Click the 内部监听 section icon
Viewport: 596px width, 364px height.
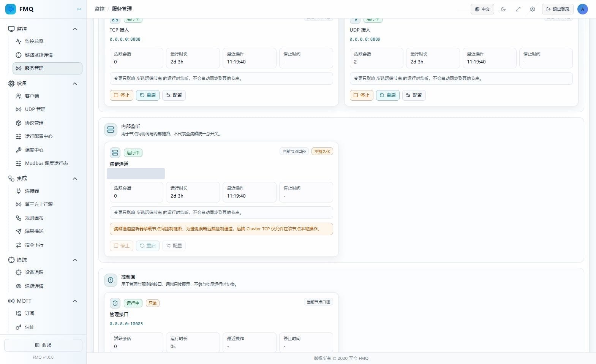coord(111,130)
